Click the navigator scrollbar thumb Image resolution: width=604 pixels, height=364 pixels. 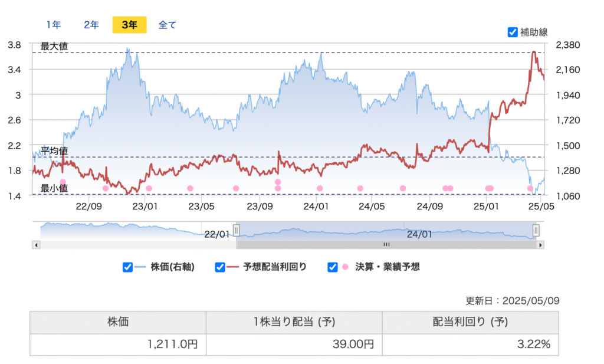click(386, 245)
